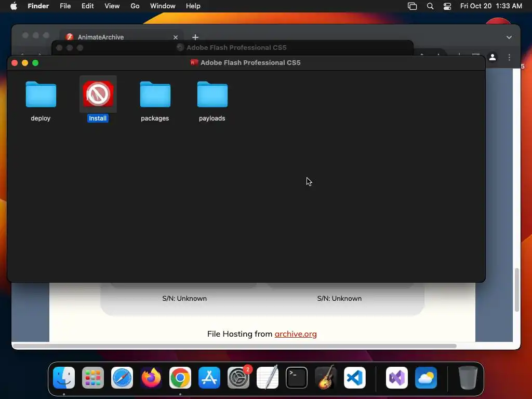Follow the archive.org link
The height and width of the screenshot is (399, 532).
tap(296, 334)
